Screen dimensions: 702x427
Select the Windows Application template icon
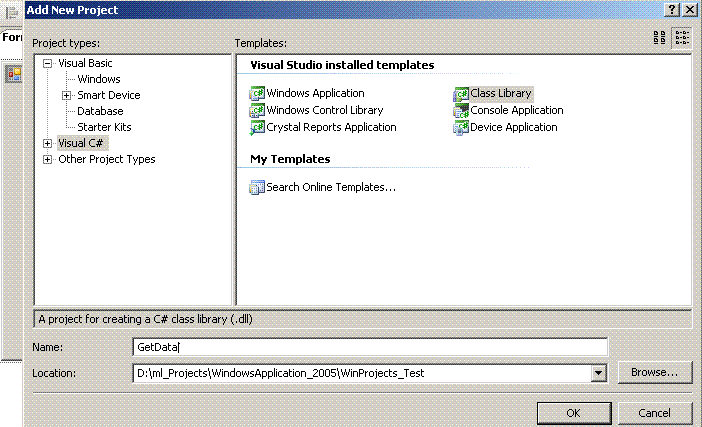[257, 94]
